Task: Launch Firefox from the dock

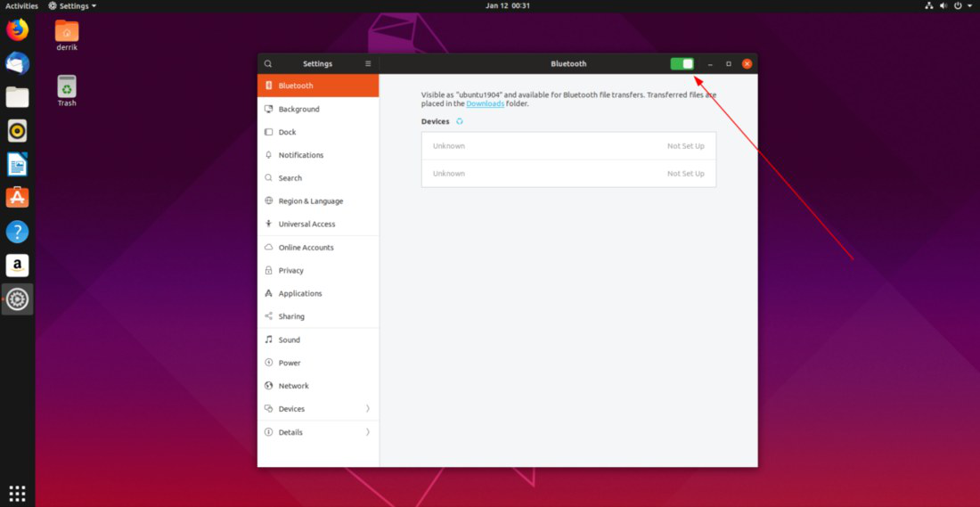Action: pyautogui.click(x=18, y=29)
